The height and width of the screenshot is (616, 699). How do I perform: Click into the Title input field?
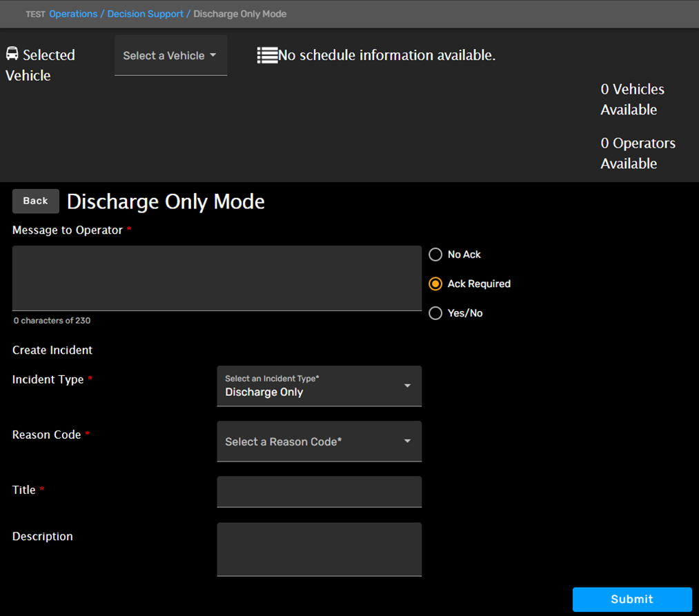[x=319, y=492]
